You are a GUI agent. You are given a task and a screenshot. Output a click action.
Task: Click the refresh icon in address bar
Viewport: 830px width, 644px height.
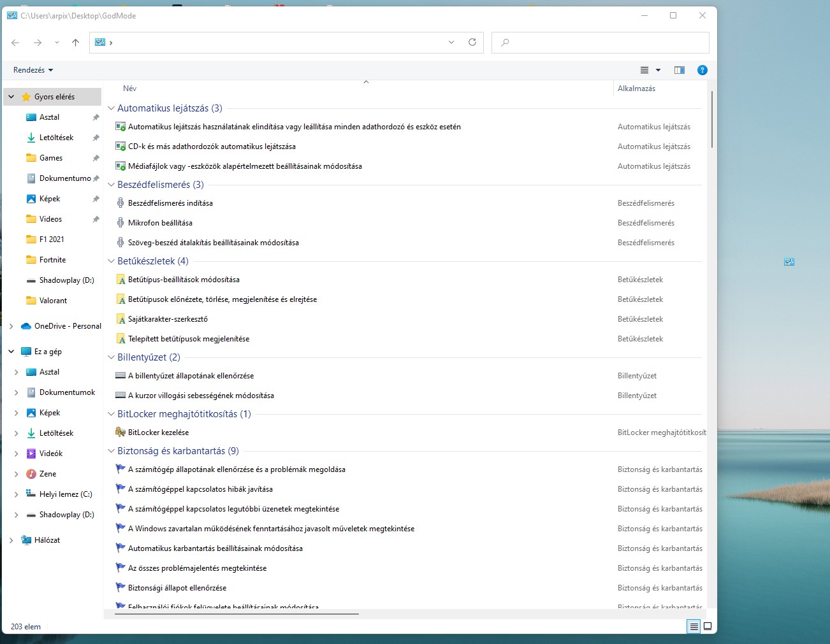pyautogui.click(x=472, y=42)
